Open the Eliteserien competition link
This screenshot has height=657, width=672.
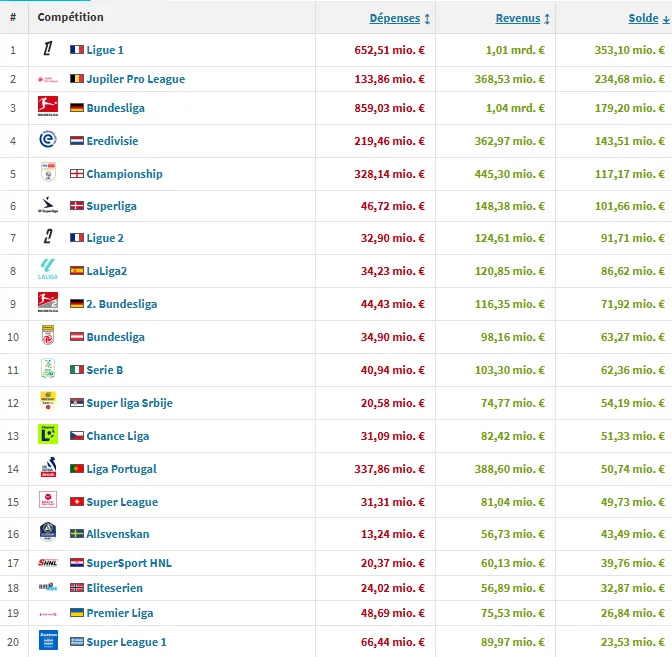click(117, 588)
